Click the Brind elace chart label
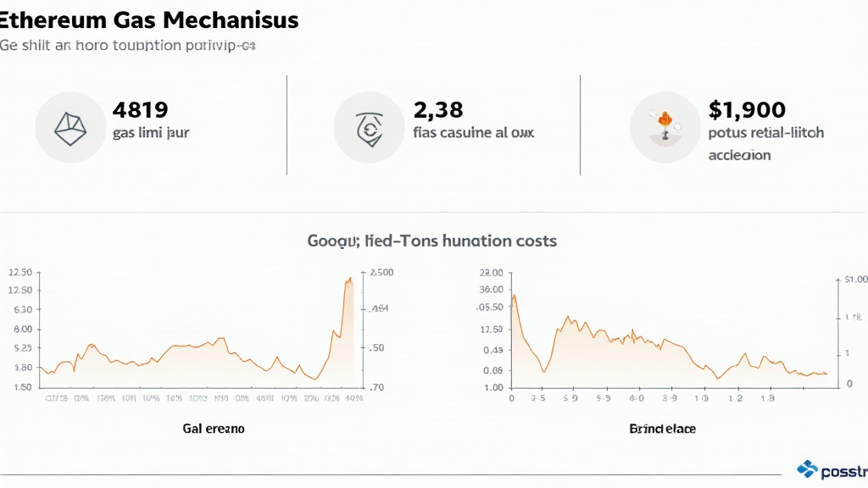Screen dimensions: 868x488 [x=662, y=429]
